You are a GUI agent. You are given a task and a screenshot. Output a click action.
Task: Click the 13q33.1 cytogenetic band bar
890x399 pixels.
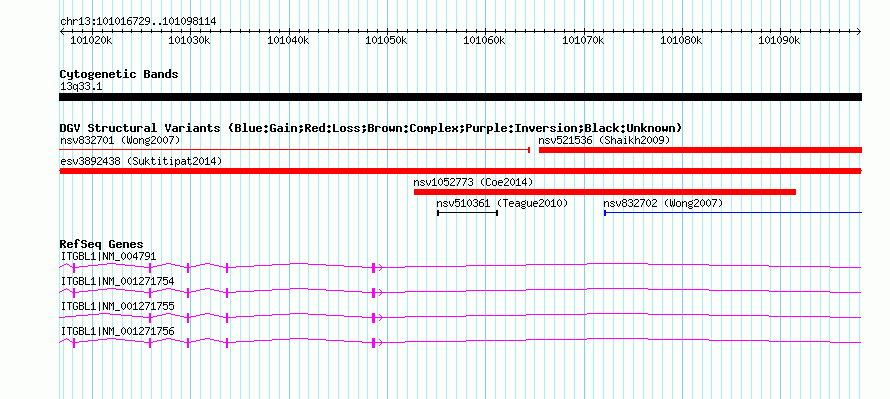tap(460, 97)
